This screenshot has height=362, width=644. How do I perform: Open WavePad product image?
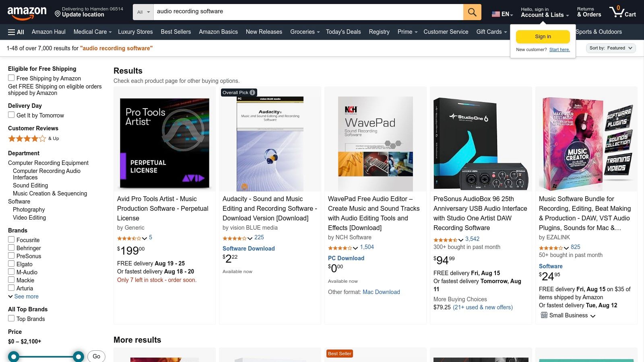pos(376,144)
